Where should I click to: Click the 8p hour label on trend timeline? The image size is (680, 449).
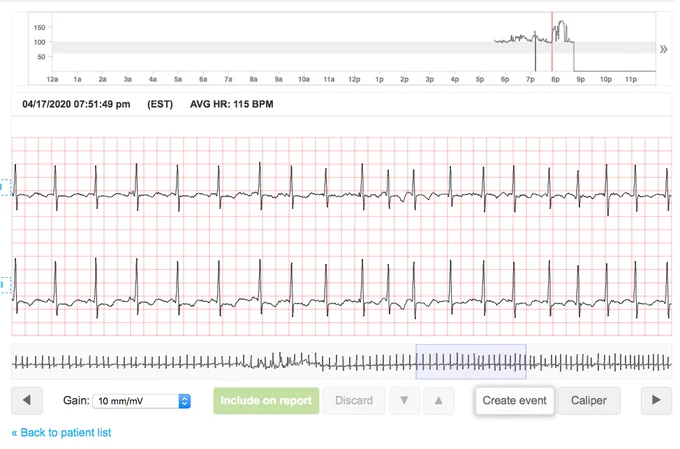click(555, 79)
